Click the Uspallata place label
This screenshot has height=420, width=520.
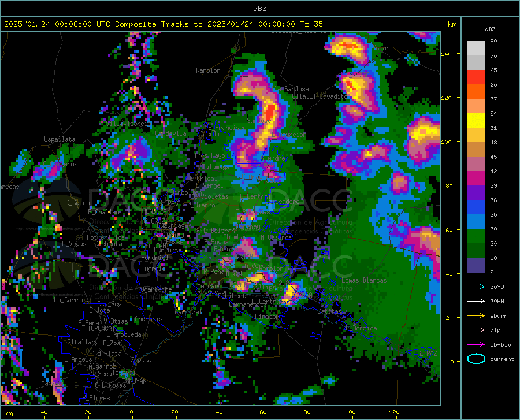[60, 139]
